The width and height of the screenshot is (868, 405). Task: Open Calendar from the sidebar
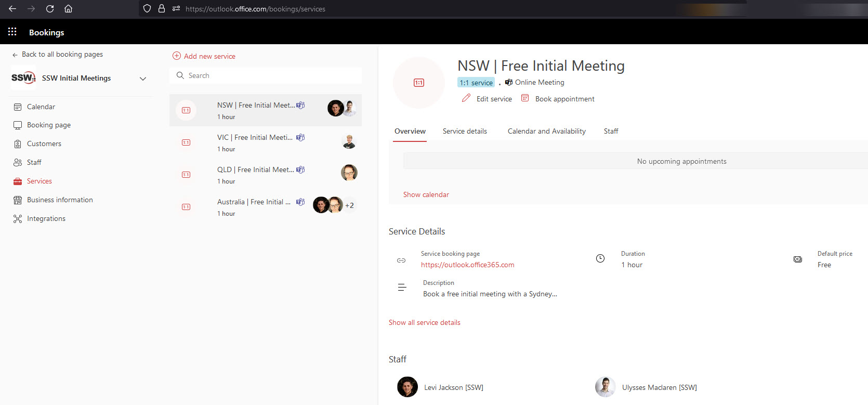tap(41, 107)
